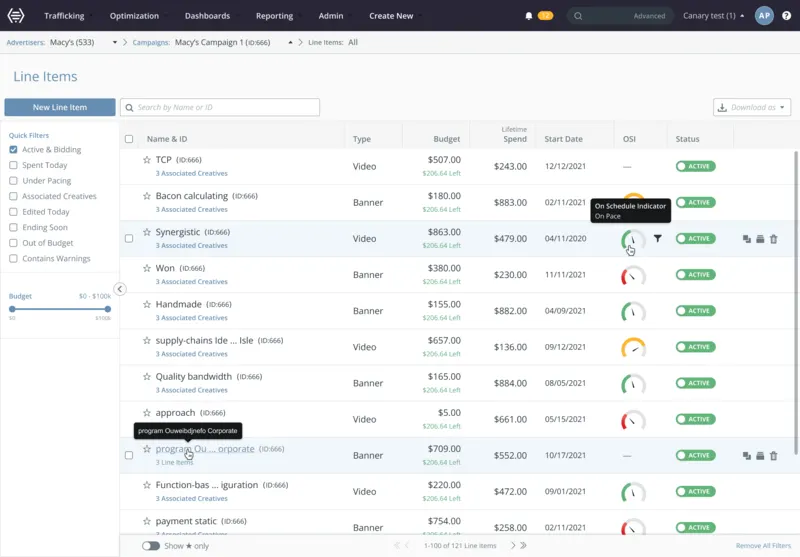Image resolution: width=800 pixels, height=557 pixels.
Task: Uncheck Active & Bidding quick filter
Action: tap(13, 149)
